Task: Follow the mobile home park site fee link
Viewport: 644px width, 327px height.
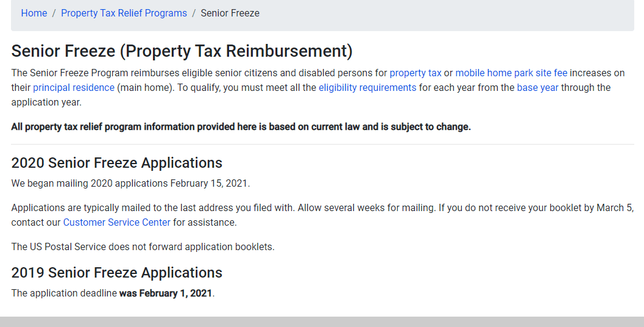Action: 511,73
